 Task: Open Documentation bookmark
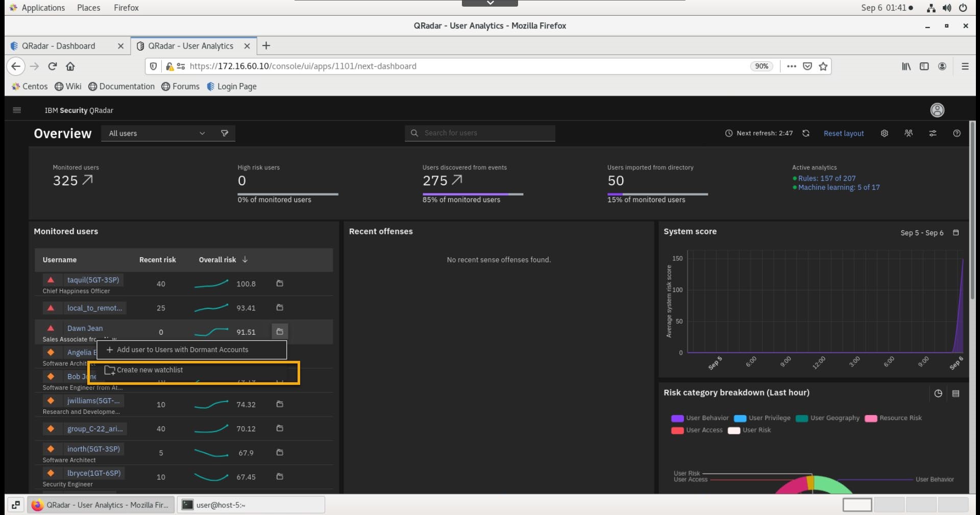click(x=122, y=86)
